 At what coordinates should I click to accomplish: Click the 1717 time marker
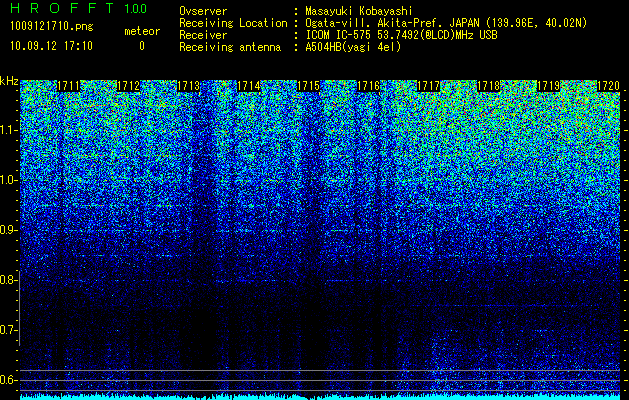[x=429, y=86]
